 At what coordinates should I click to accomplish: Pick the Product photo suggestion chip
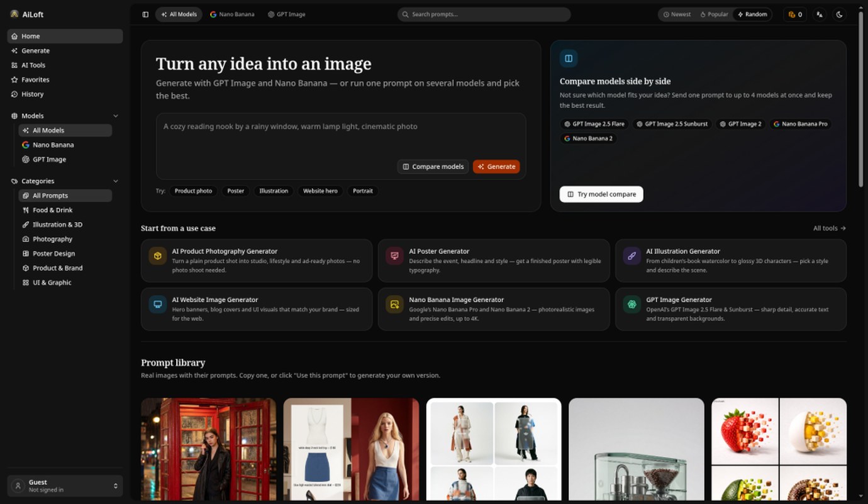193,191
